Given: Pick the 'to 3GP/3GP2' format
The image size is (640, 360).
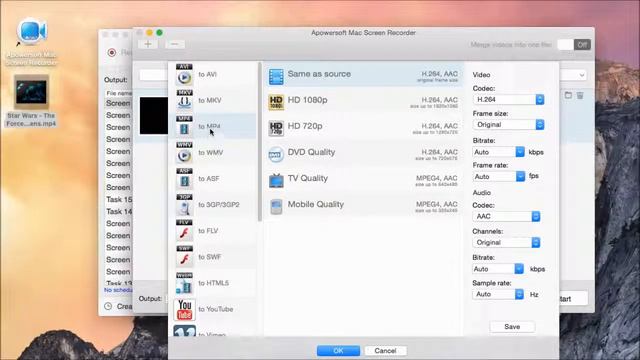Looking at the screenshot, I should 213,204.
